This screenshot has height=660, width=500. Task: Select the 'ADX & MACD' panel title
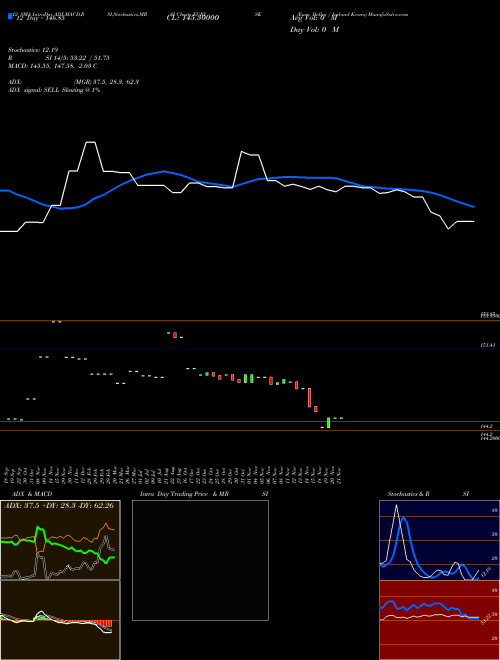point(32,494)
